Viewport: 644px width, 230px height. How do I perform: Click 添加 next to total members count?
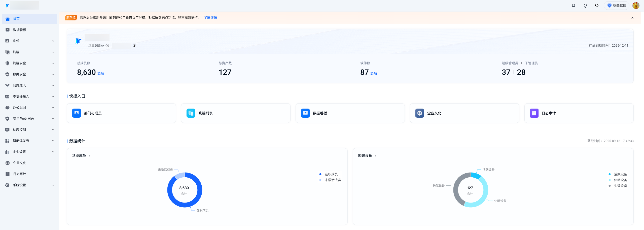coord(101,74)
